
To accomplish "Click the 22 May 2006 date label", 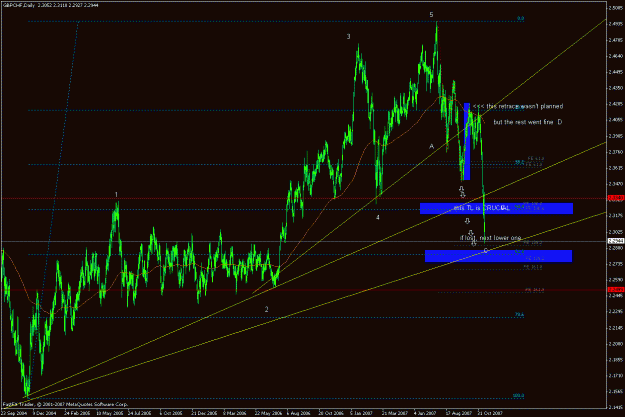I will click(268, 413).
